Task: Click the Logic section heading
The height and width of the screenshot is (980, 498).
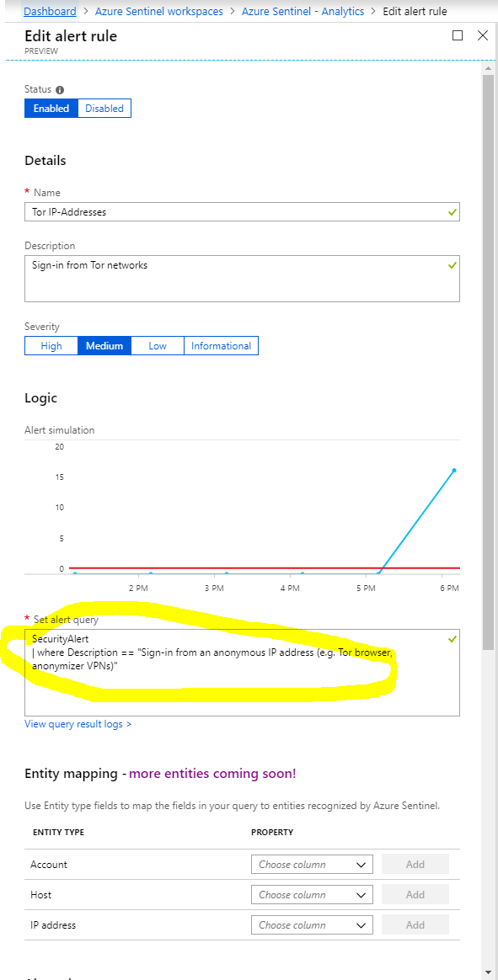Action: click(40, 398)
